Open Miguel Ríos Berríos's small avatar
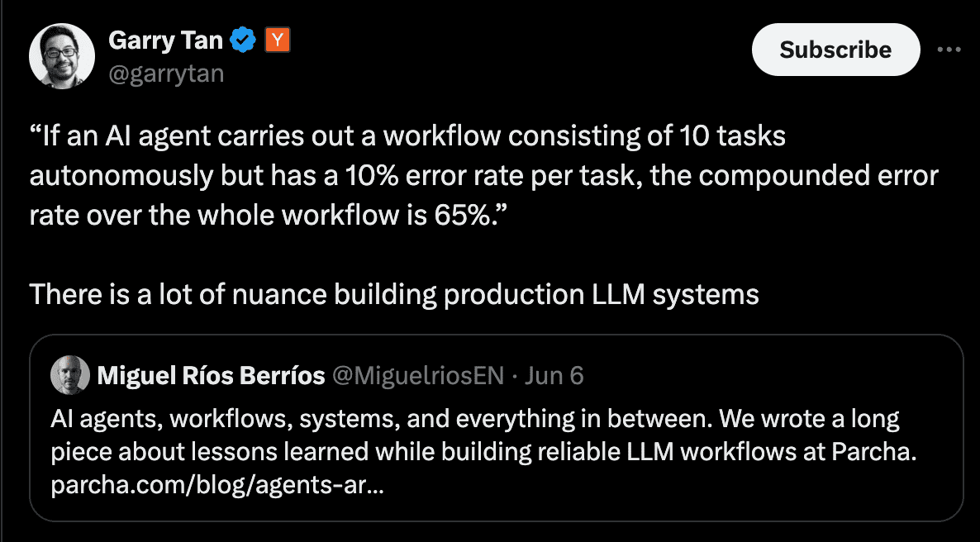This screenshot has width=980, height=542. click(69, 376)
